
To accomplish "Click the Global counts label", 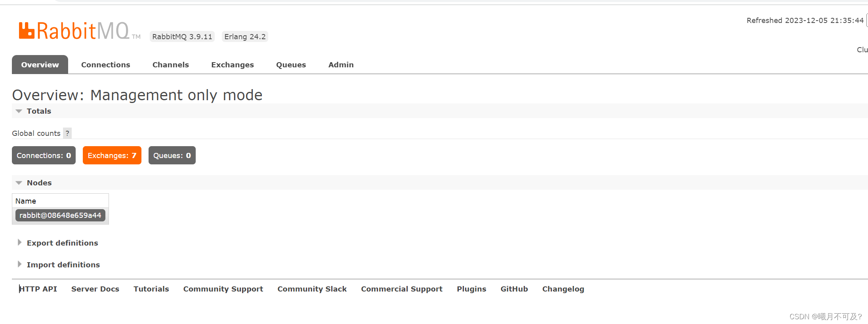I will point(36,133).
